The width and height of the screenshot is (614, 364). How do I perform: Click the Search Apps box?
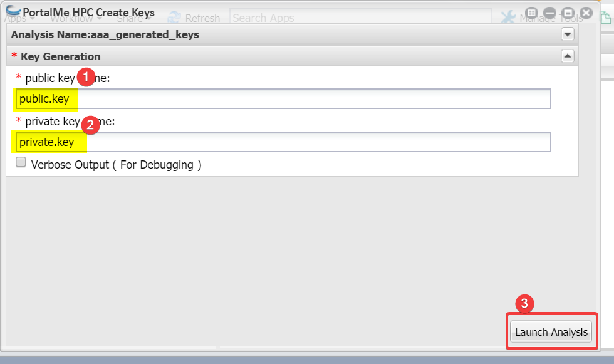coord(361,18)
